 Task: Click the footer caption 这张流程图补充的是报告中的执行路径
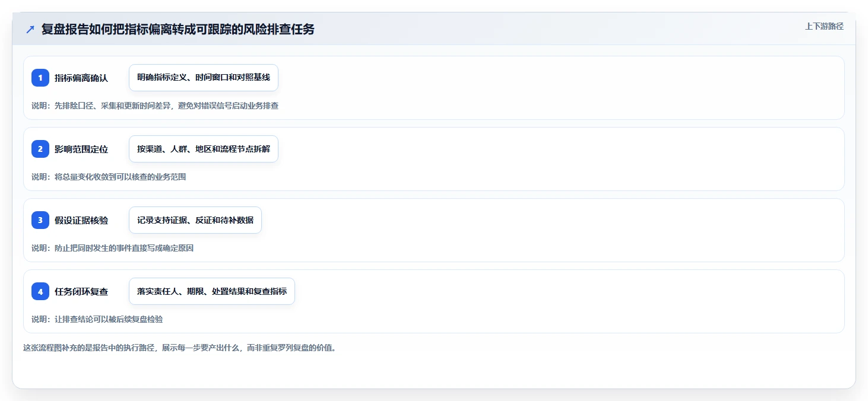(x=90, y=348)
